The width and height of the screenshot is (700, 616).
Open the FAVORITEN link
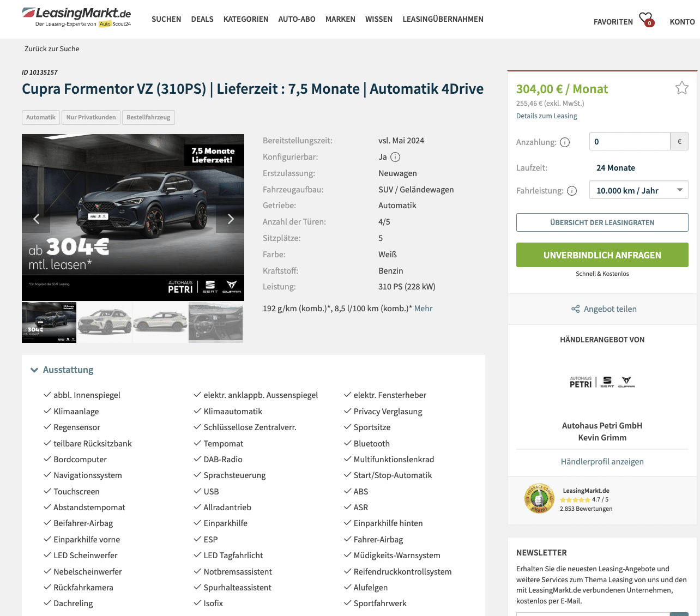pos(613,22)
